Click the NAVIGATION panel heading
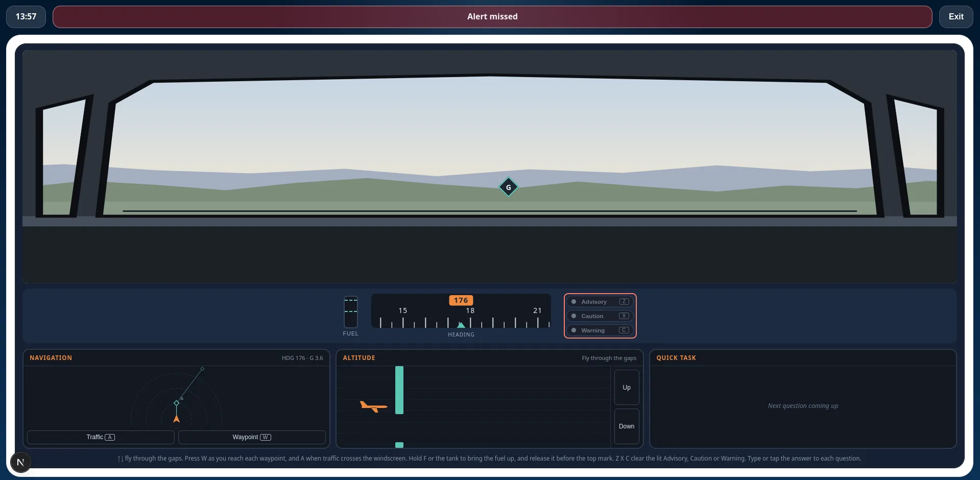980x480 pixels. click(x=51, y=358)
